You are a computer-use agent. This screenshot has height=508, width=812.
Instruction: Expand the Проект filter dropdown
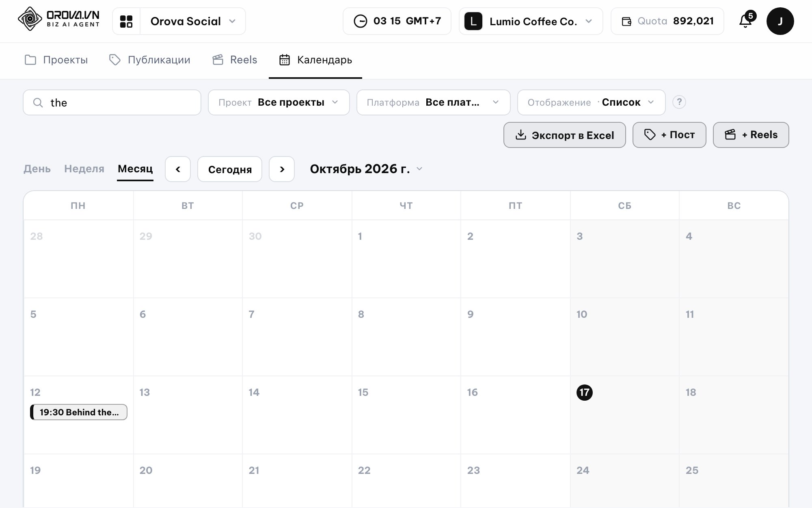click(279, 102)
